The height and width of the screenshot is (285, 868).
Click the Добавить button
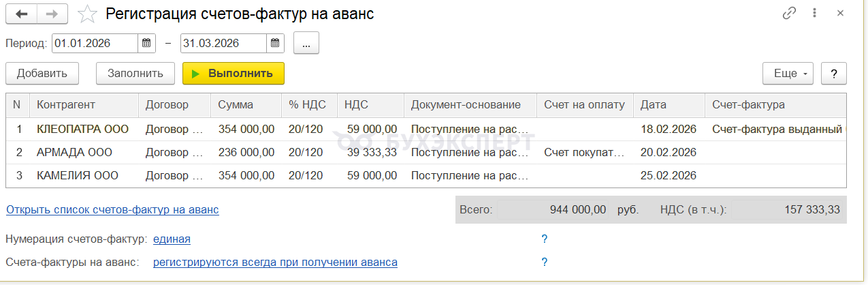coord(42,74)
